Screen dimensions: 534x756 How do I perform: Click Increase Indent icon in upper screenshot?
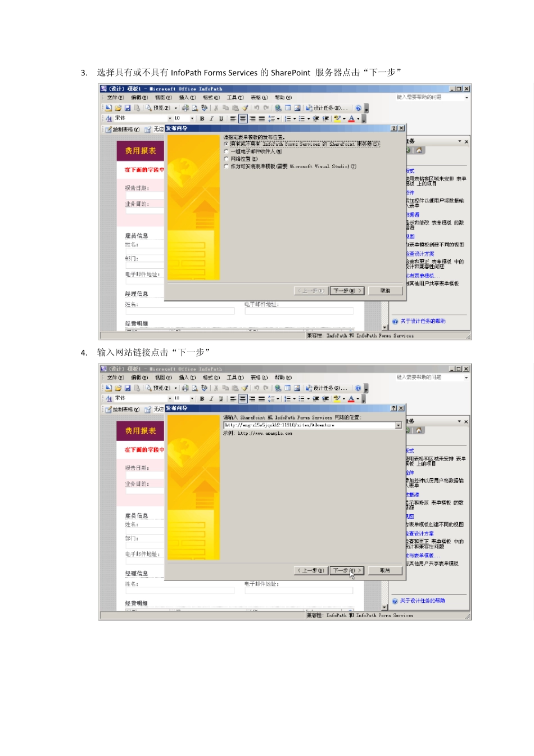(x=325, y=119)
